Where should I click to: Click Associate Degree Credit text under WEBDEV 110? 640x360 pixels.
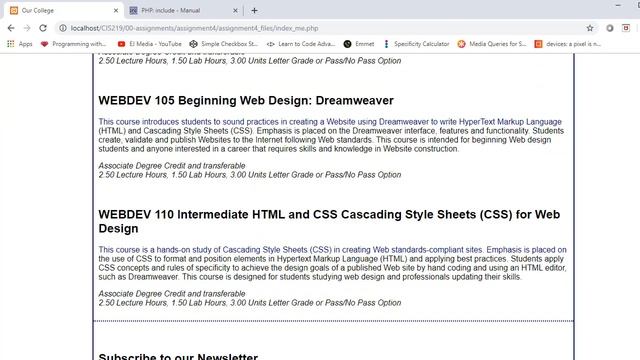[x=172, y=294]
